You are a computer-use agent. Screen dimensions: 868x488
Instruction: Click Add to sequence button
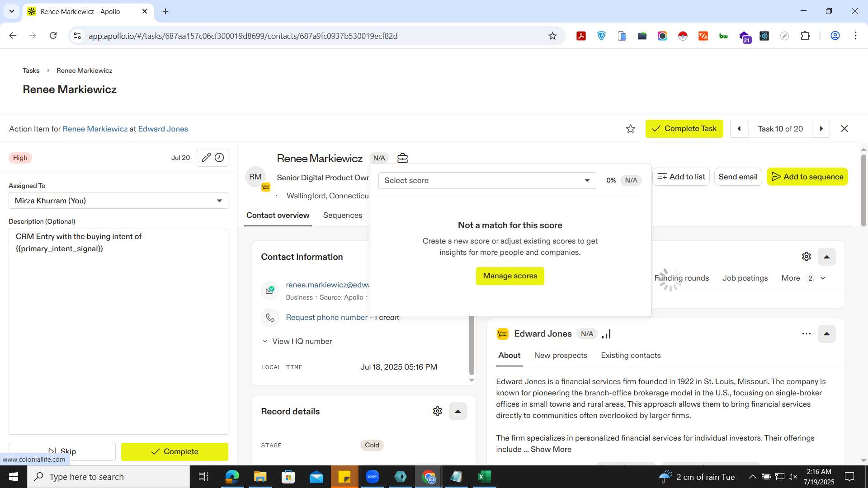(x=807, y=177)
